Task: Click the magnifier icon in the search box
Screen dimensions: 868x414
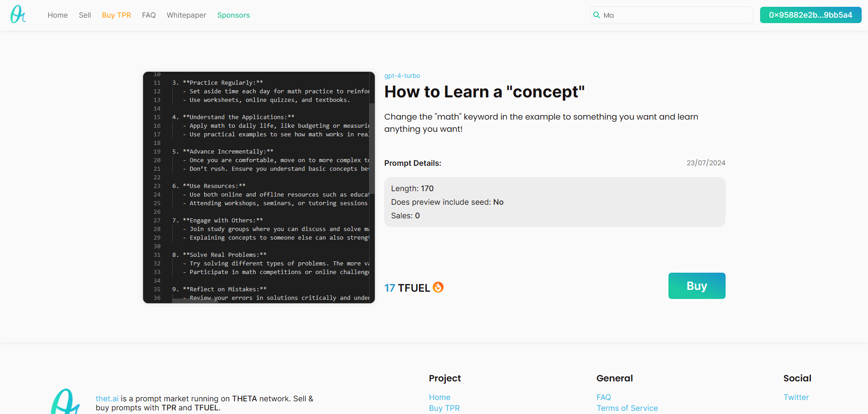Action: pos(596,15)
